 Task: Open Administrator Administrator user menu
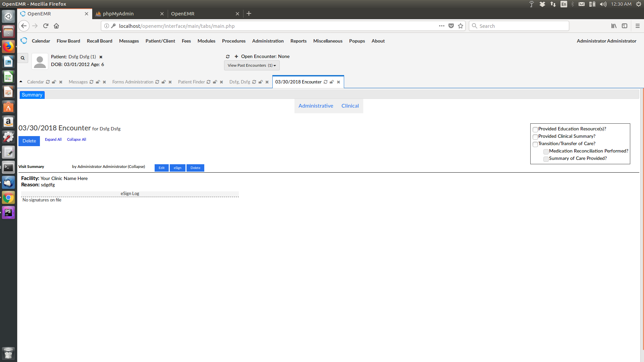pos(606,41)
